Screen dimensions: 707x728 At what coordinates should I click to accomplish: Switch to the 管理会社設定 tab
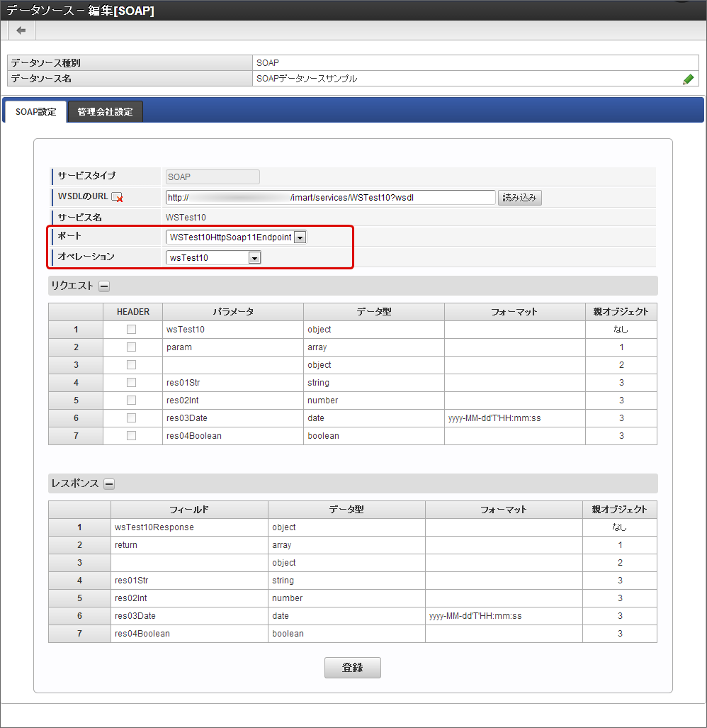tap(105, 112)
